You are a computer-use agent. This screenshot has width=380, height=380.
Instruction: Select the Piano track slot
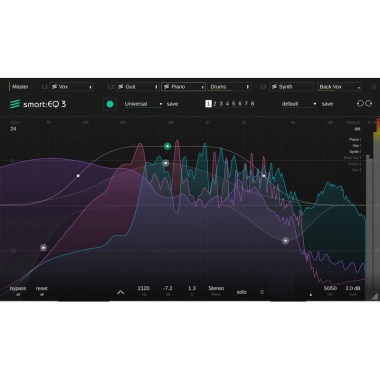tap(183, 87)
